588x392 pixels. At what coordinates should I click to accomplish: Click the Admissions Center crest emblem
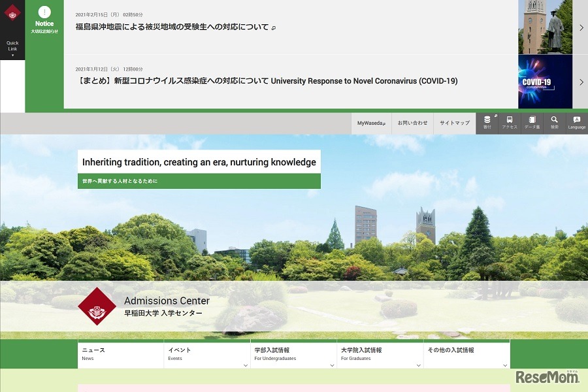click(97, 306)
